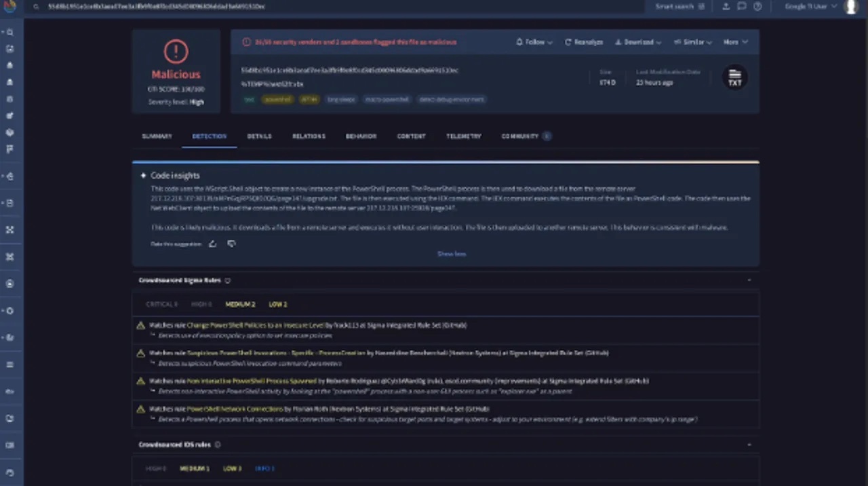Viewport: 868px width, 486px height.
Task: Click info icon next to Crowdsourced Sigma Rules
Action: click(228, 280)
